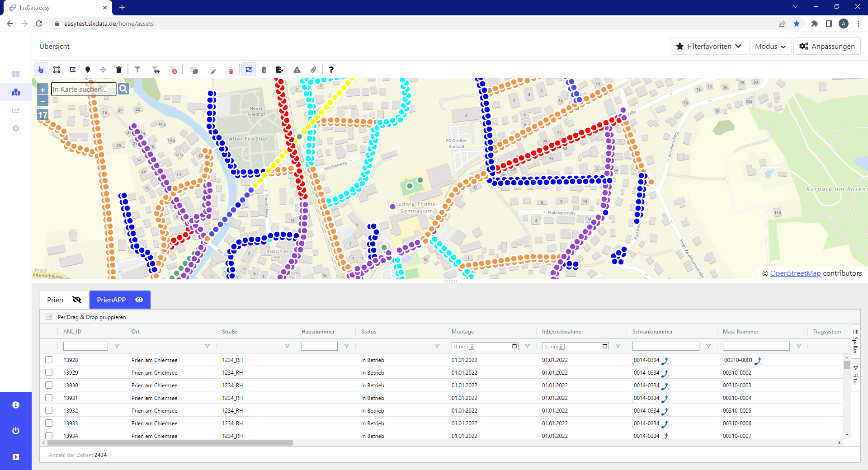Open the map assets sidebar icon
The height and width of the screenshot is (470, 868).
pos(16,92)
